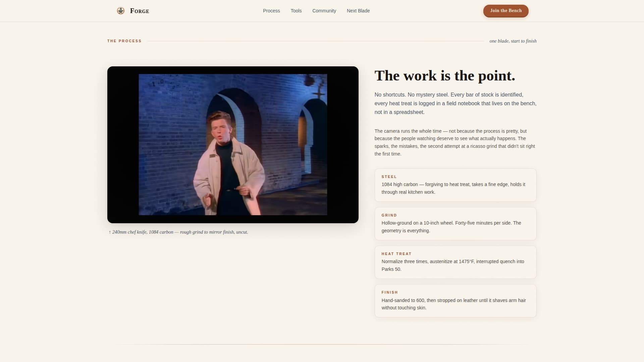Select the Grind info card
644x362 pixels.
point(455,224)
